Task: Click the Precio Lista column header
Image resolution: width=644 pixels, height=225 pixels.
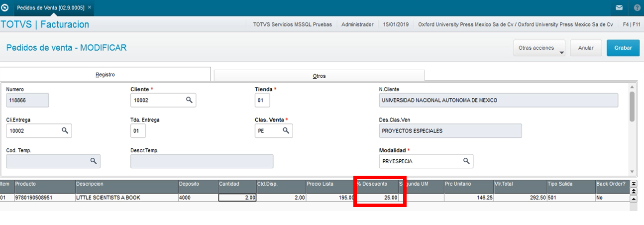Action: pos(330,187)
